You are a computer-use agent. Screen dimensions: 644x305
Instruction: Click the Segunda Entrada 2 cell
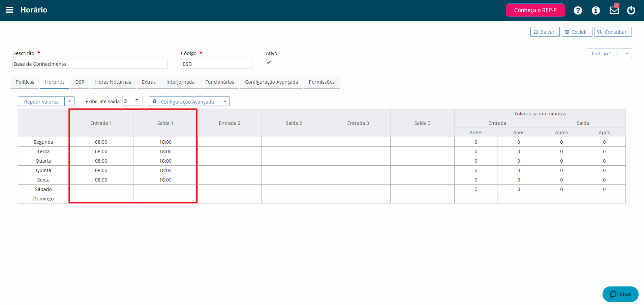[x=229, y=142]
